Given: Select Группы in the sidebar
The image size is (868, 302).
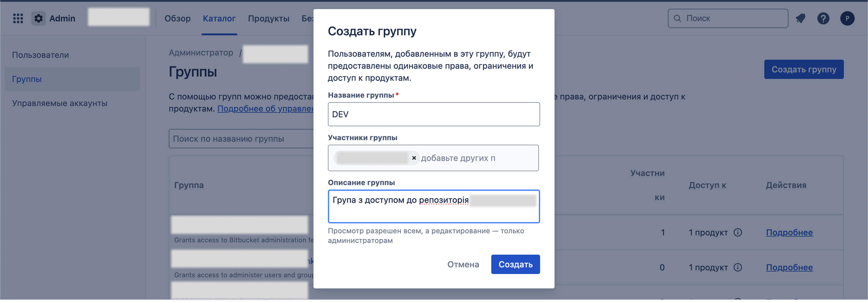Looking at the screenshot, I should coord(72,79).
